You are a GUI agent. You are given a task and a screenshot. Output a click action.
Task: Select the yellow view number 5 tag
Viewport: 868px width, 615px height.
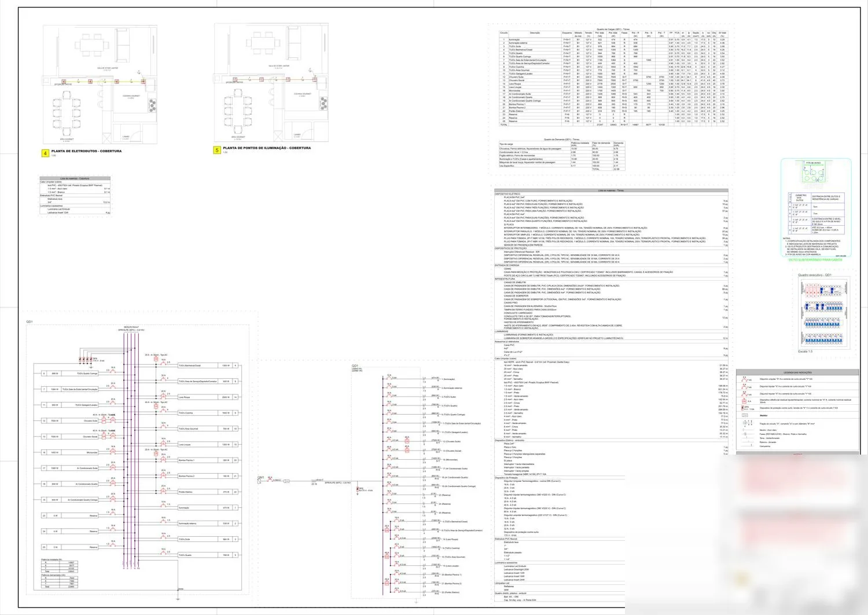217,151
